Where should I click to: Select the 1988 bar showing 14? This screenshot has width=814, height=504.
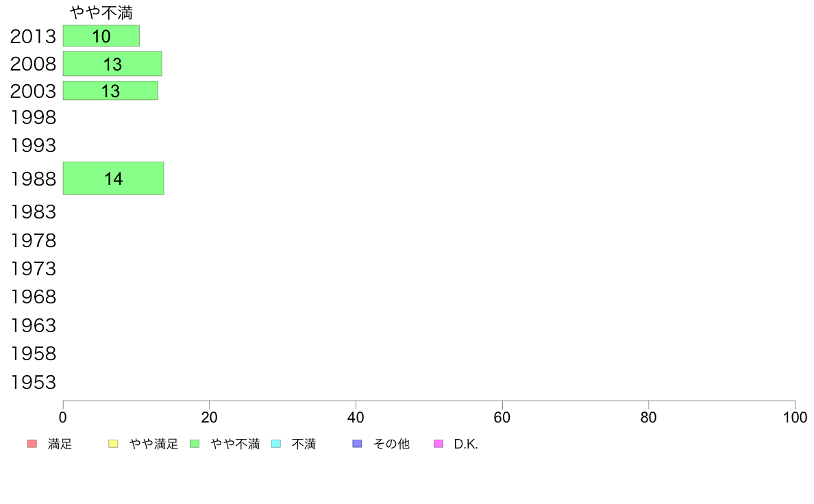tap(114, 179)
